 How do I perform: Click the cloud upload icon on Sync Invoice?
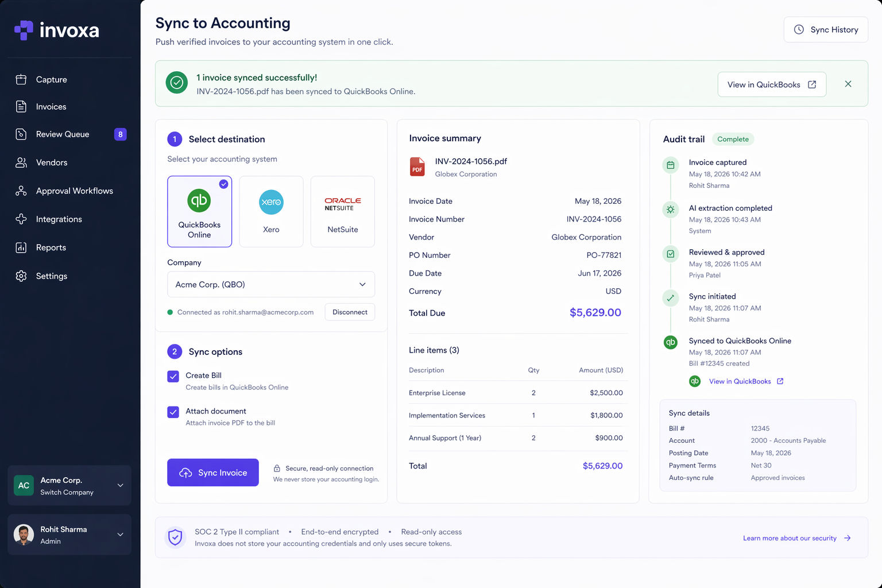pyautogui.click(x=185, y=473)
